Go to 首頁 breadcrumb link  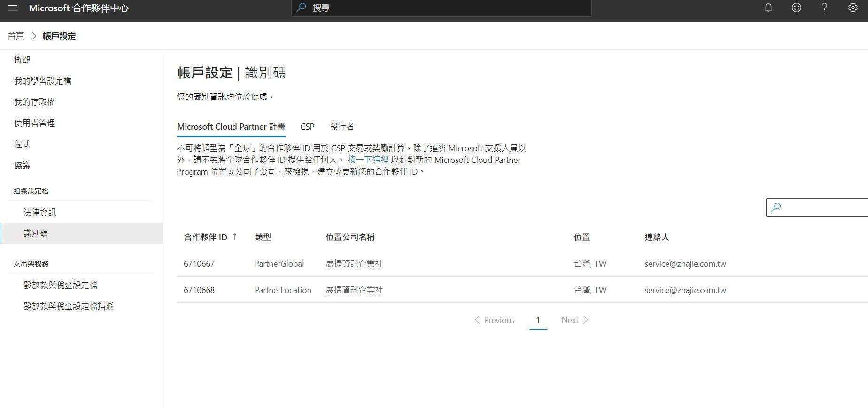[16, 36]
